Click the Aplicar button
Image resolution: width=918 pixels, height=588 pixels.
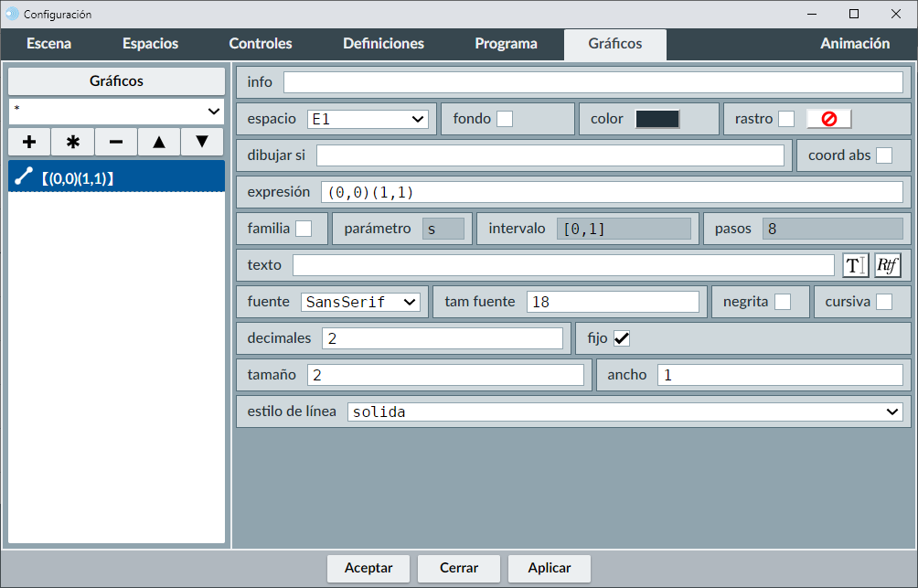click(x=550, y=568)
